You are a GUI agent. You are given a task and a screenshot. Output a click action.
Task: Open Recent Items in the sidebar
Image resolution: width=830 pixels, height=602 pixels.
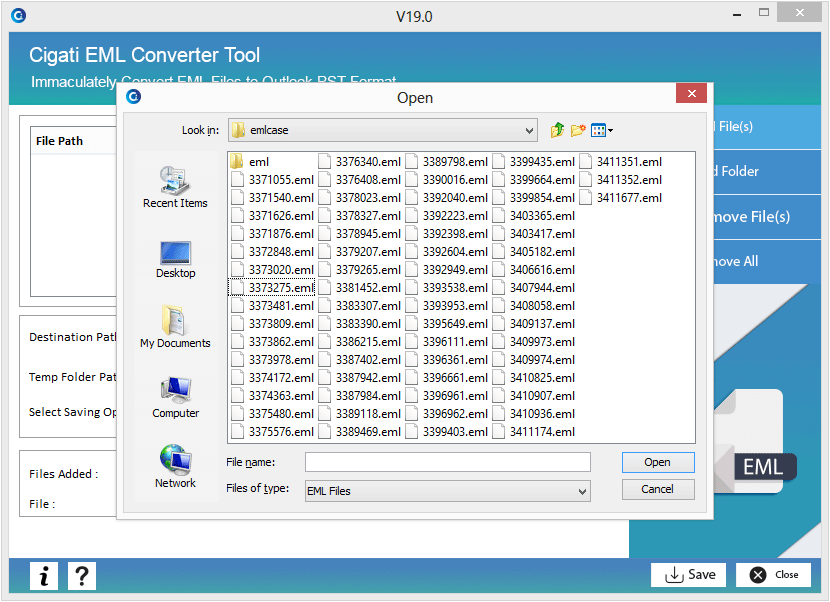[175, 187]
